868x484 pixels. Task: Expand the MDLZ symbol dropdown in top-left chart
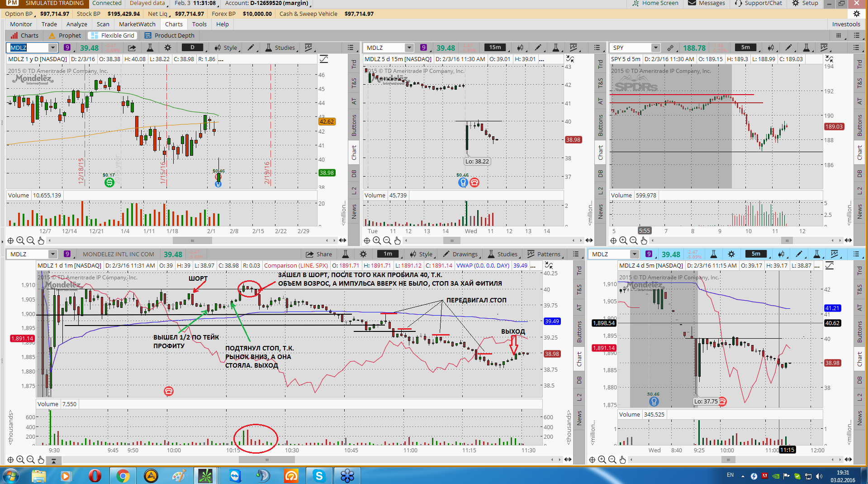pos(53,48)
